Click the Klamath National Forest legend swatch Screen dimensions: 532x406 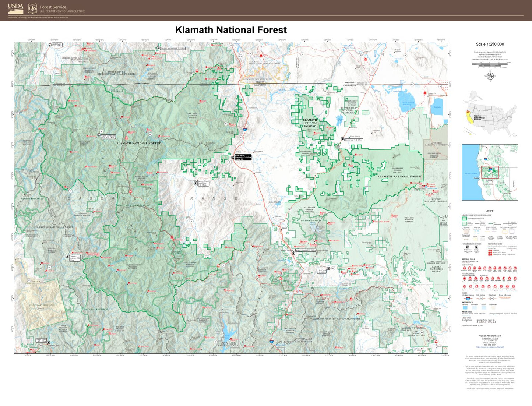[x=465, y=219]
